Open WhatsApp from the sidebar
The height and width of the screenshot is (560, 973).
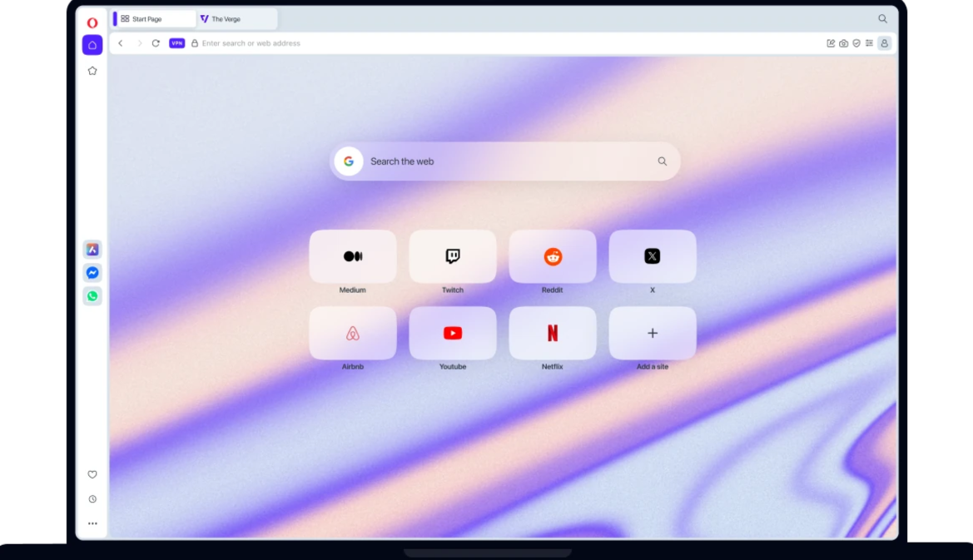92,296
